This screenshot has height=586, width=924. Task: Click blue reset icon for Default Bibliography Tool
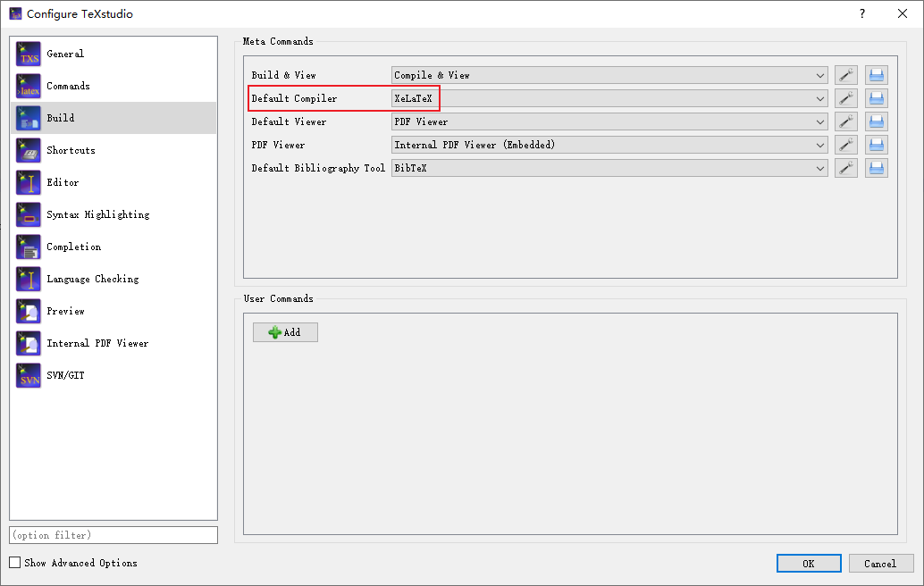pos(877,169)
